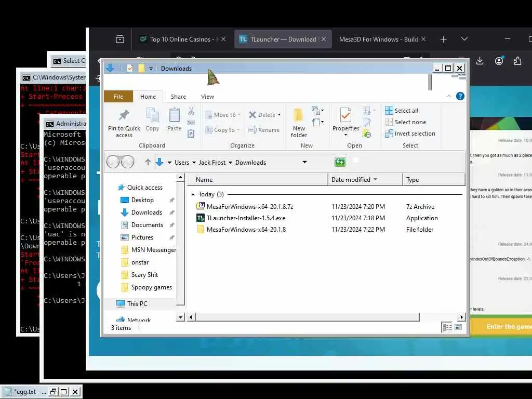The image size is (532, 399).
Task: Expand address bar history dropdown
Action: [304, 162]
